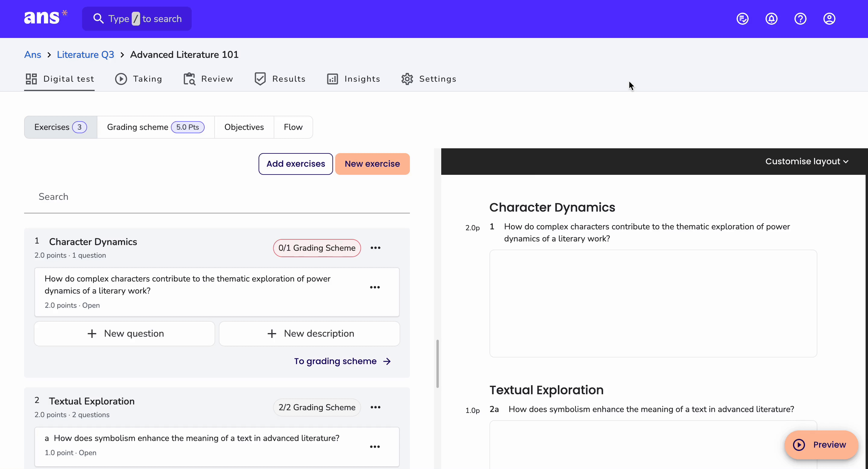Viewport: 868px width, 469px height.
Task: Open options for the symbolism question
Action: [x=375, y=447]
